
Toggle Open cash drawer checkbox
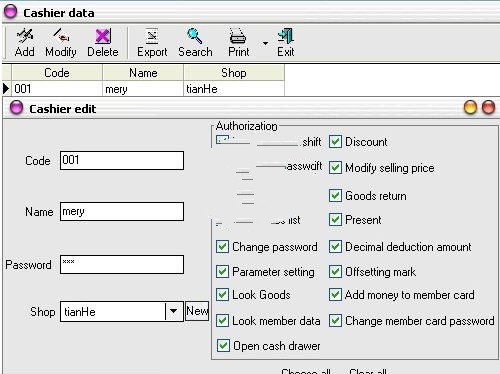223,346
